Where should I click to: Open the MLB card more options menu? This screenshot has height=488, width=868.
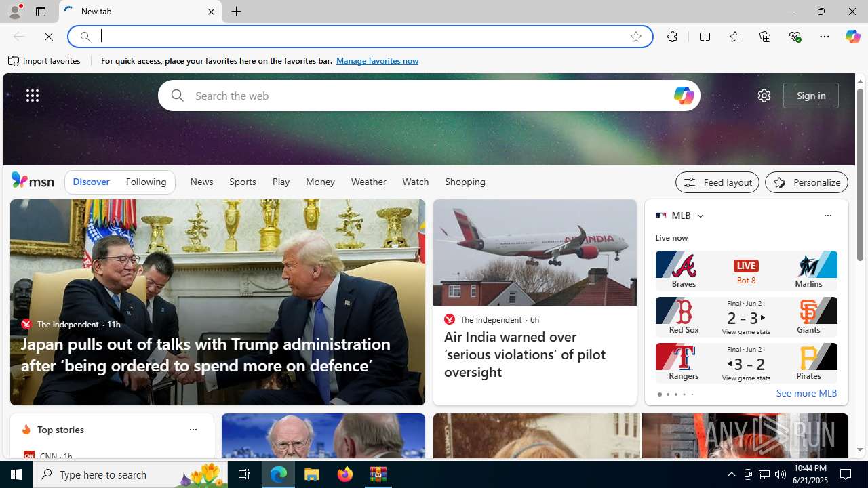point(827,216)
